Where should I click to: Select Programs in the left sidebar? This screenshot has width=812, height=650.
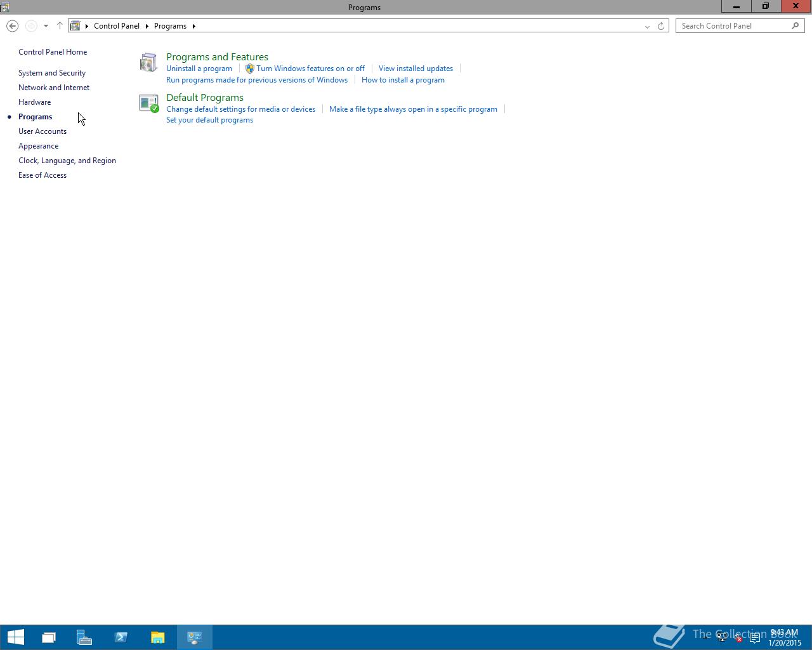click(36, 117)
